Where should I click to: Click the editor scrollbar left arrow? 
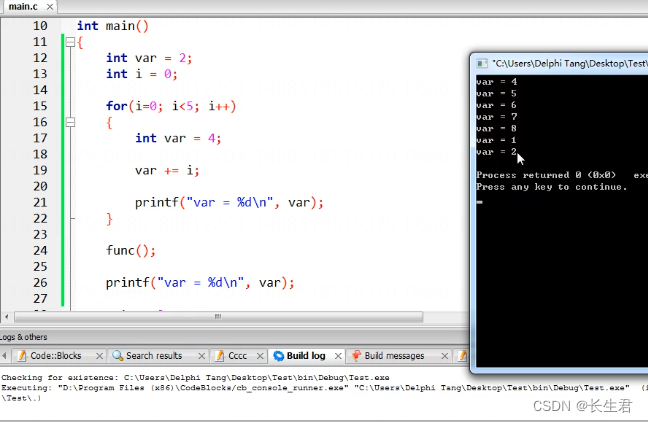pos(7,317)
